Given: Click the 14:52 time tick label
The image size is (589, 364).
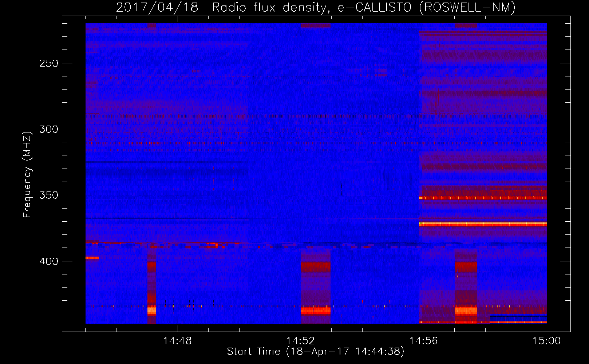Looking at the screenshot, I should click(x=300, y=341).
